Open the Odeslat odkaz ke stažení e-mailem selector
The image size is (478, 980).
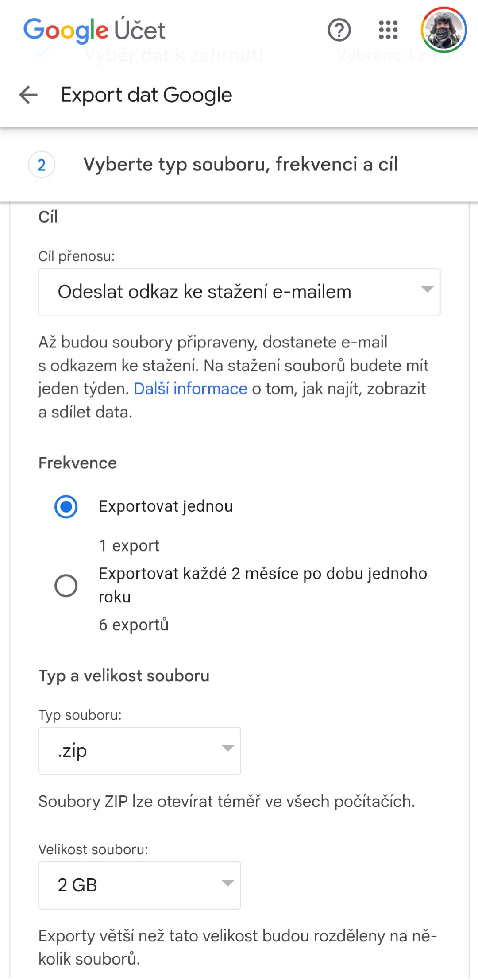(x=239, y=291)
